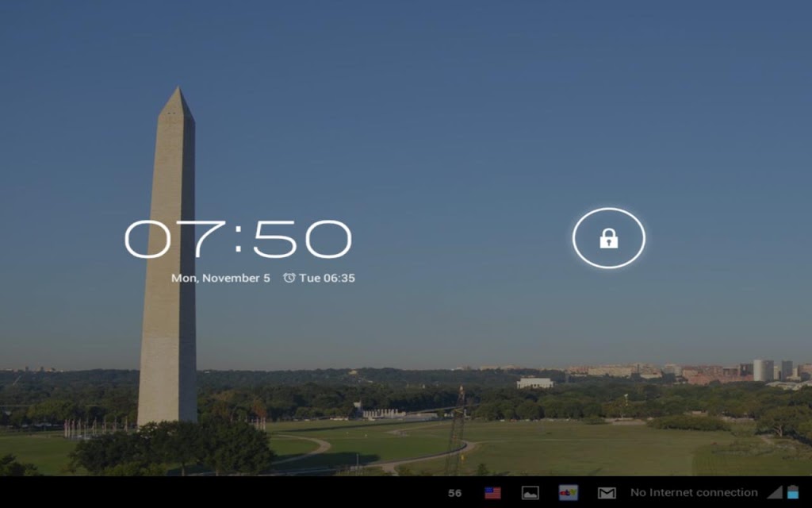Tap the 07:50 clock display
The image size is (812, 508).
coord(238,239)
